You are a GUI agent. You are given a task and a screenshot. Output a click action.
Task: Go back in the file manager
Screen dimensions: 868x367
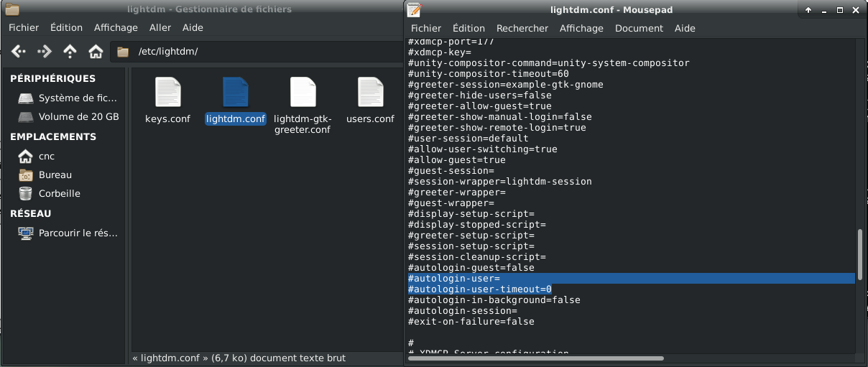click(x=19, y=52)
